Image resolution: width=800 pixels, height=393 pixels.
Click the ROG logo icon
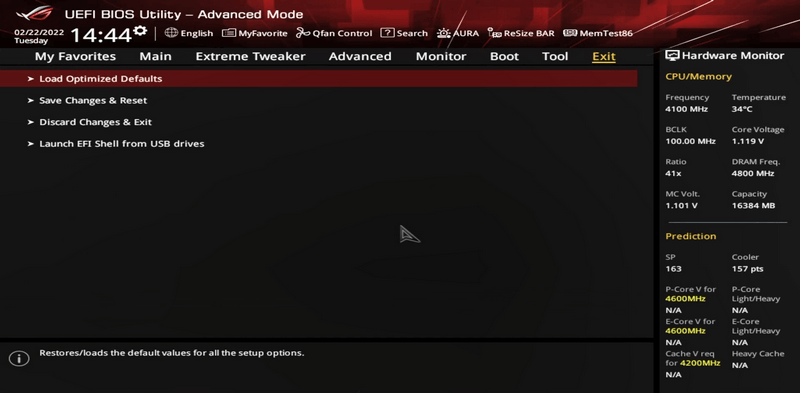34,13
